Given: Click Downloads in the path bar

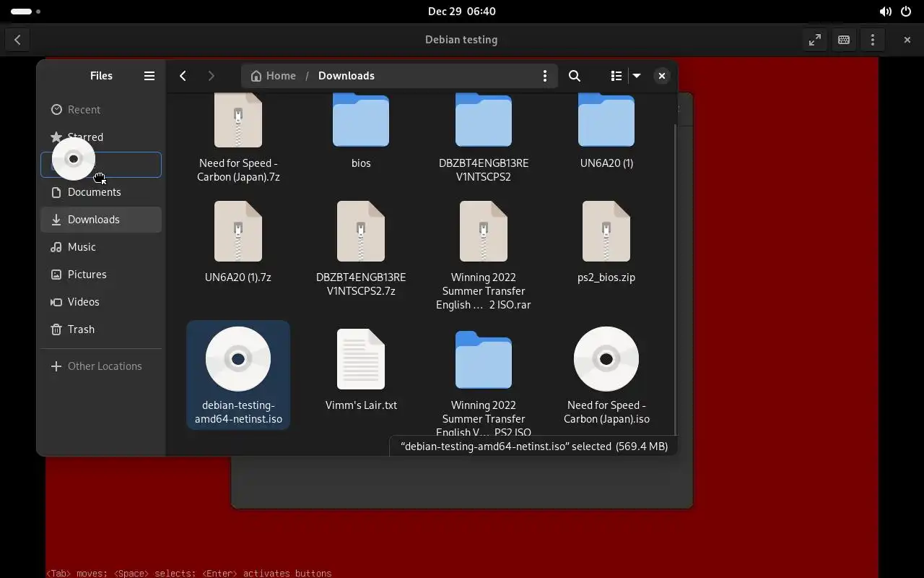Looking at the screenshot, I should tap(346, 76).
